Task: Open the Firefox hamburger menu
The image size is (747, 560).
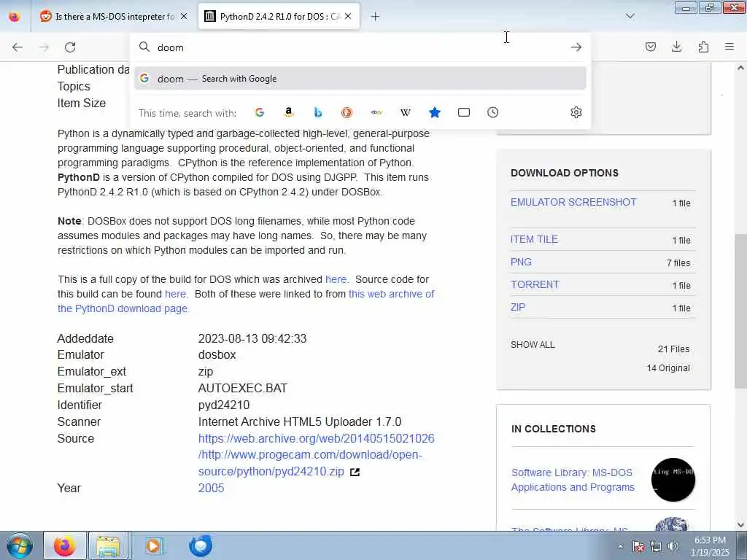Action: tap(729, 47)
